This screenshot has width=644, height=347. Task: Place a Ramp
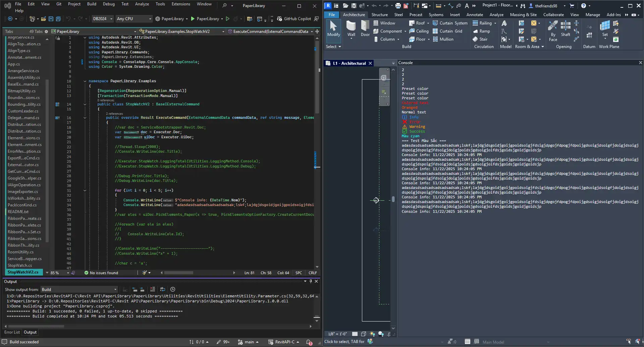coord(482,31)
